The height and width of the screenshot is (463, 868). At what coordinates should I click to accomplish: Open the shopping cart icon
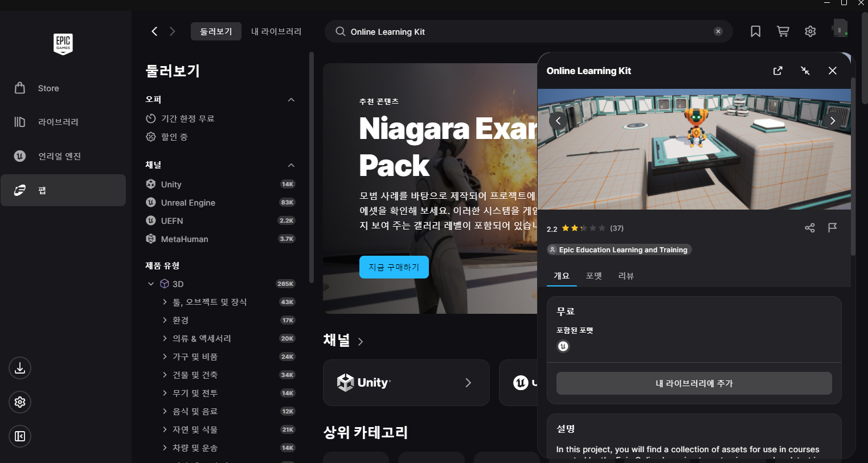(783, 31)
